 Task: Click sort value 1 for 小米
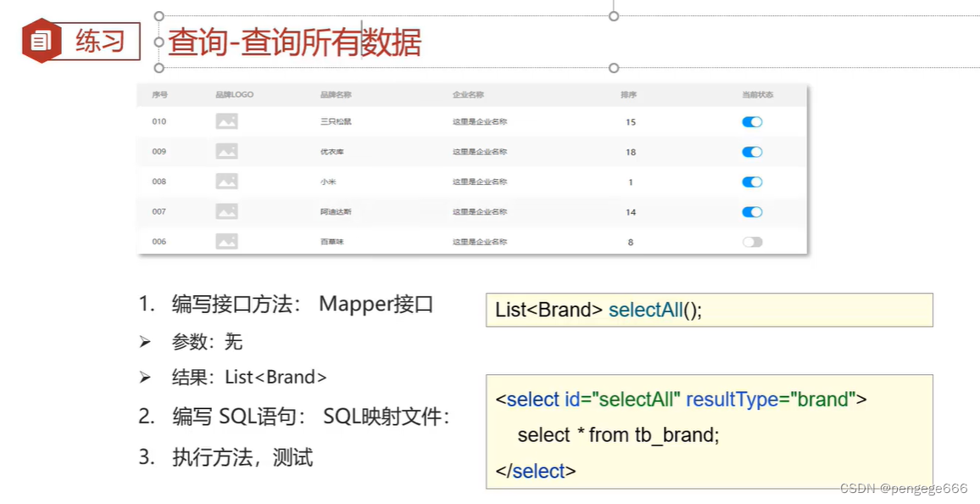[631, 182]
